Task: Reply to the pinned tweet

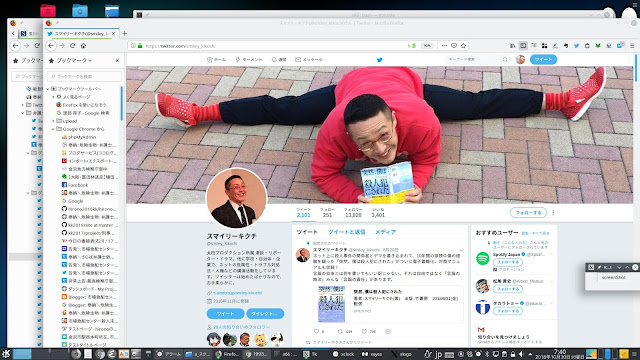Action: point(316,331)
